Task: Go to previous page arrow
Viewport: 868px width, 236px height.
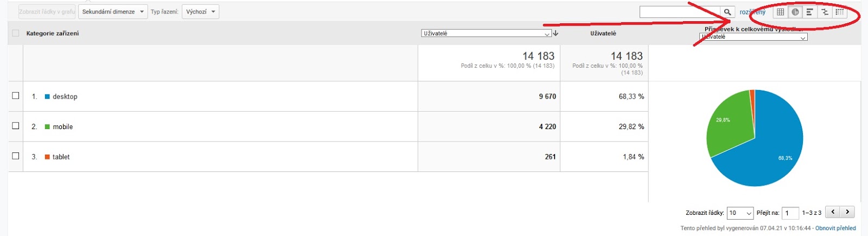Action: [833, 212]
